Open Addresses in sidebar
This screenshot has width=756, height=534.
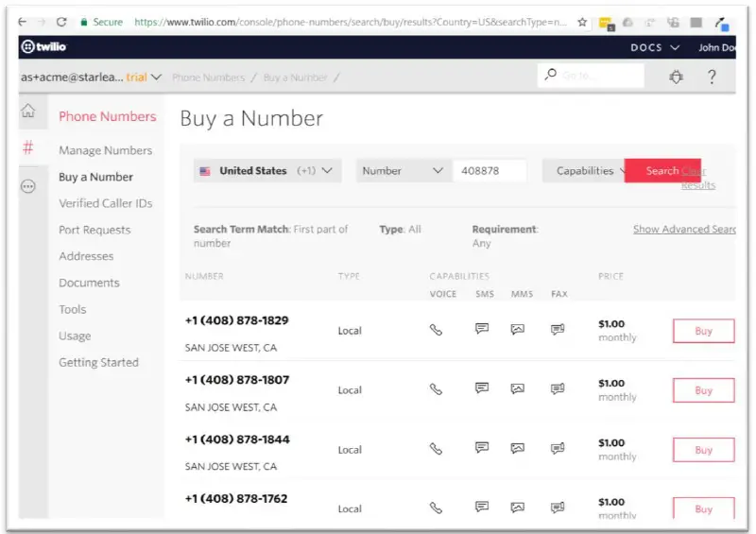[x=86, y=256]
